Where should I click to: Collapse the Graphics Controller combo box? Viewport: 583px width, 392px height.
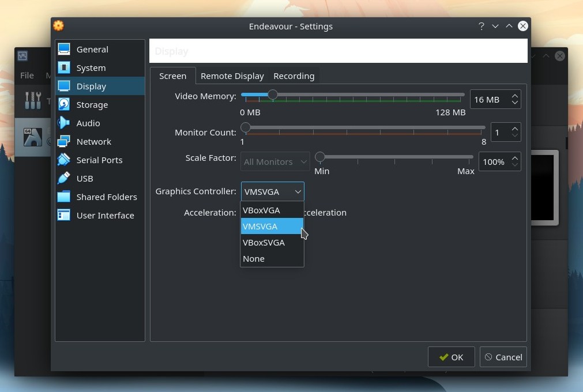click(x=273, y=192)
